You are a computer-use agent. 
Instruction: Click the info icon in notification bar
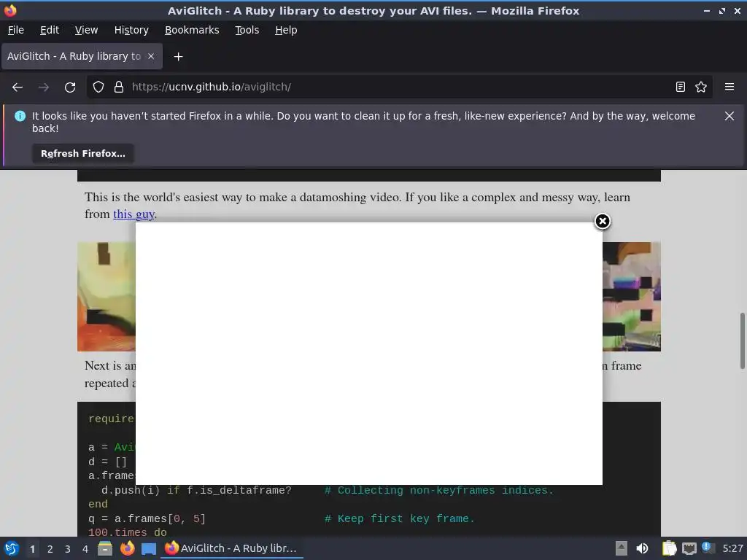20,116
